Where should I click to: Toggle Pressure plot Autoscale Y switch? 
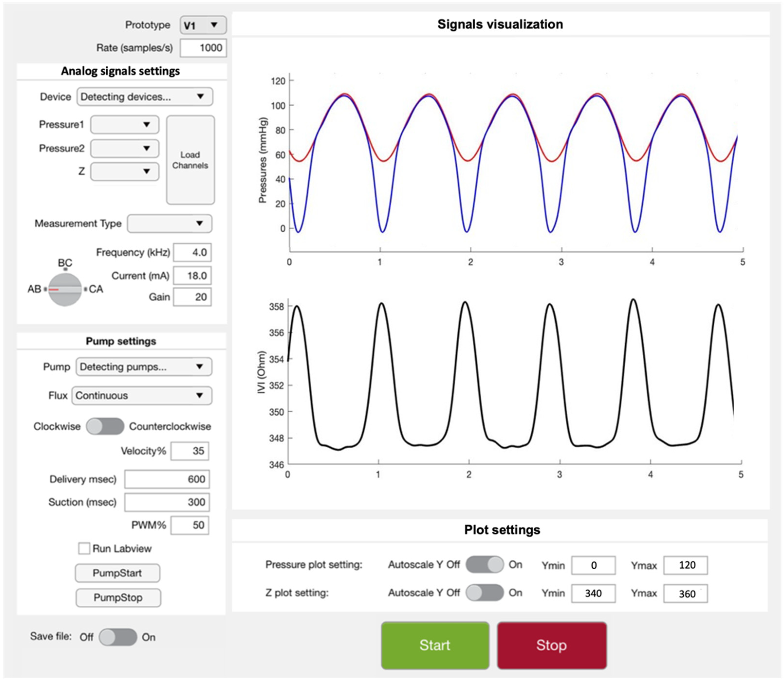tap(484, 564)
